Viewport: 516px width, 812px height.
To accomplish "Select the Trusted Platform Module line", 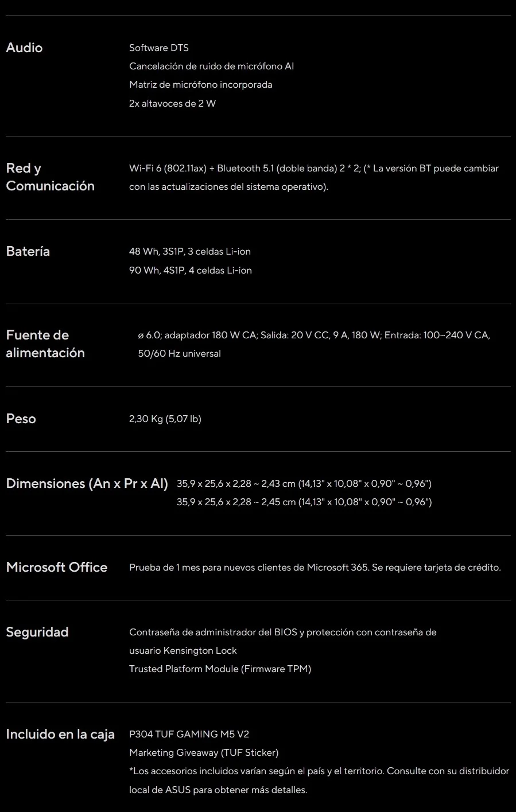I will pos(220,669).
